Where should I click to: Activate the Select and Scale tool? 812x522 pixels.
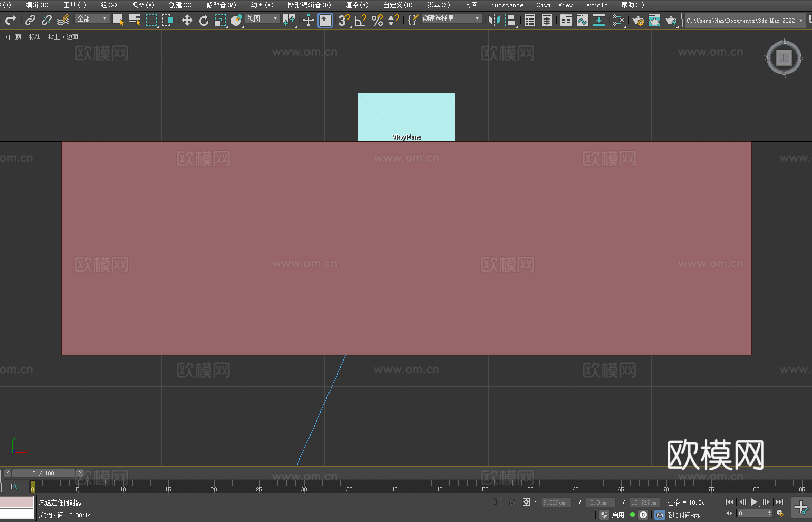(x=220, y=20)
